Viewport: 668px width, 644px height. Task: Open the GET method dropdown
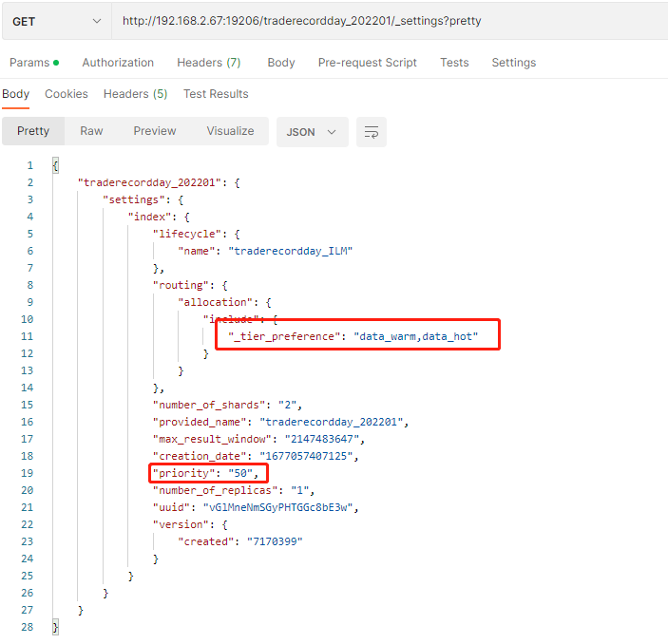[57, 21]
